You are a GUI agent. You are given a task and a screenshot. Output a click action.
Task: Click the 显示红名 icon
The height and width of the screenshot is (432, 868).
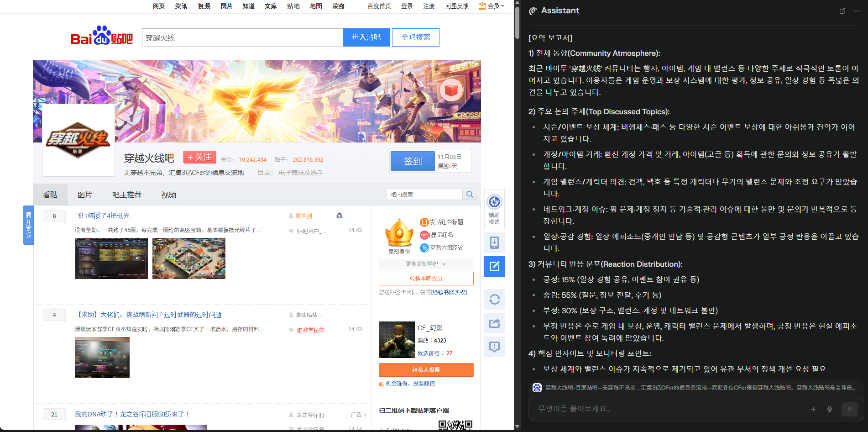[424, 235]
